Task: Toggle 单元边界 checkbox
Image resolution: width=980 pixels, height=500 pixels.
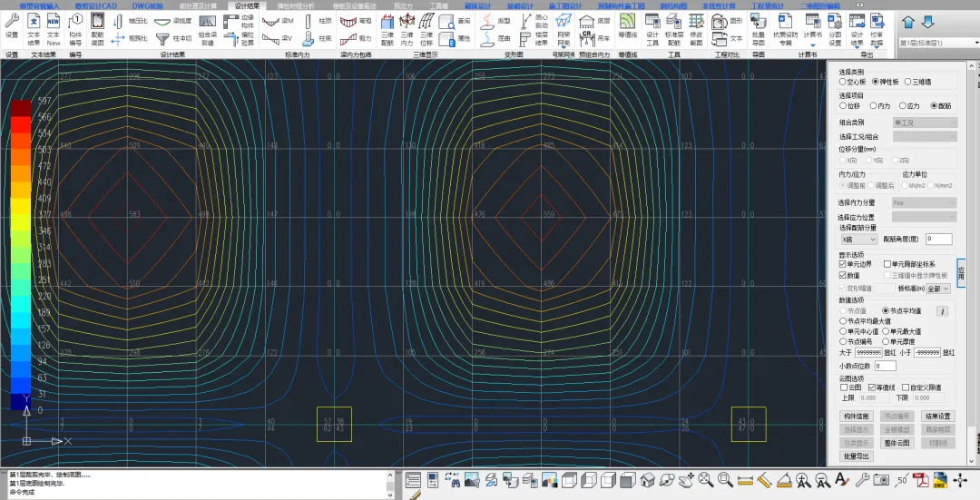Action: click(855, 264)
